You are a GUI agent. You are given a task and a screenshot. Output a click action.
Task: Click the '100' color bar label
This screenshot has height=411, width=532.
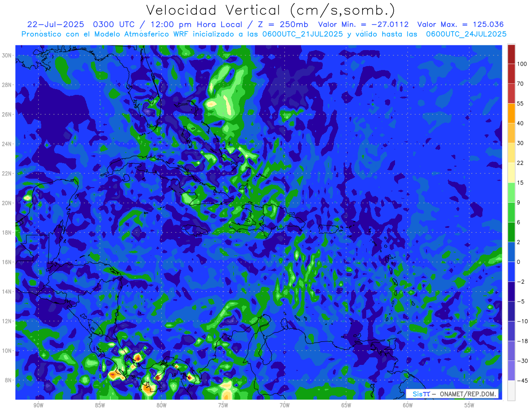522,64
